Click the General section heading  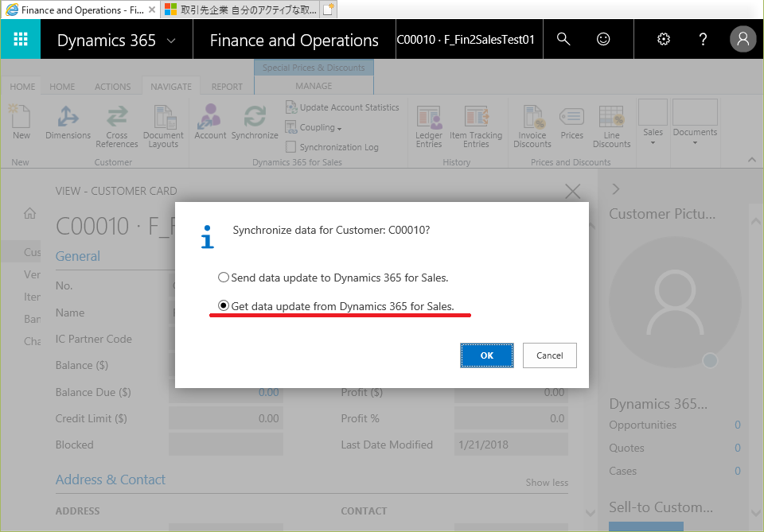pyautogui.click(x=77, y=256)
